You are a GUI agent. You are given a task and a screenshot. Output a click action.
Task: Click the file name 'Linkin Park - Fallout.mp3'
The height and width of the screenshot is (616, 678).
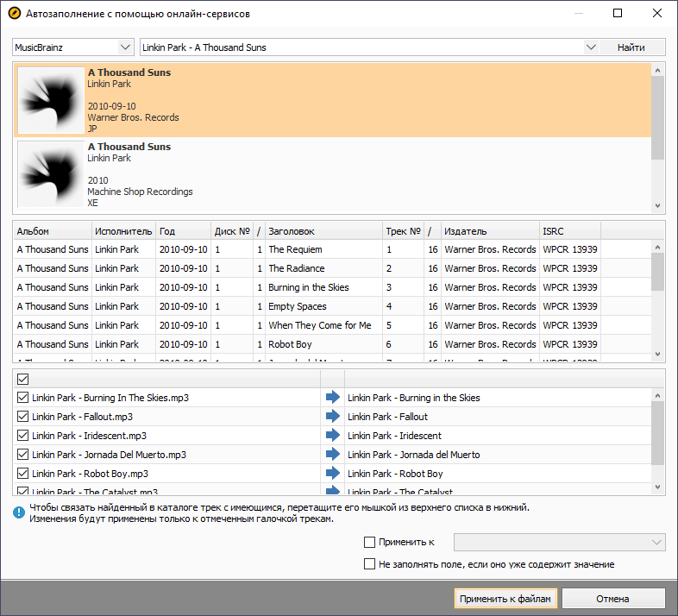point(82,417)
